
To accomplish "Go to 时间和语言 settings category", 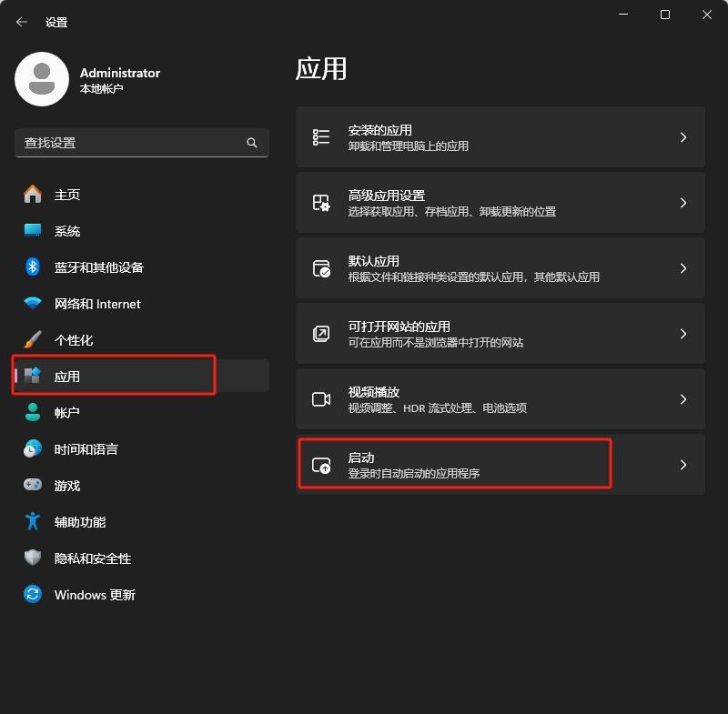I will [86, 449].
